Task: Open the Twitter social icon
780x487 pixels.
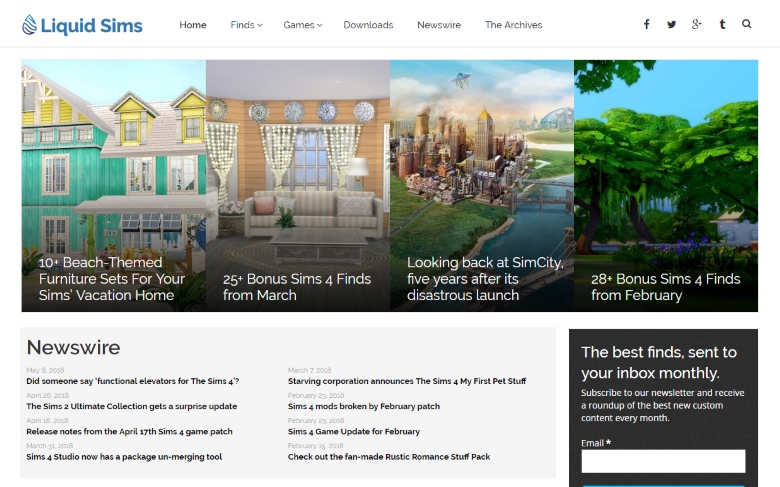Action: click(x=671, y=24)
